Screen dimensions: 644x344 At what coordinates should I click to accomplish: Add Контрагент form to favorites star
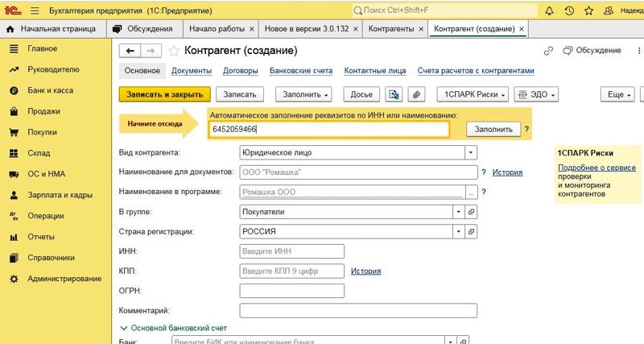(x=174, y=51)
